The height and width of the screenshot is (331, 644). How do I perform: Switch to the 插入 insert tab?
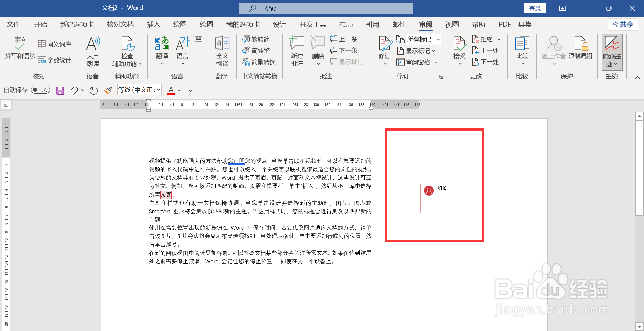153,24
